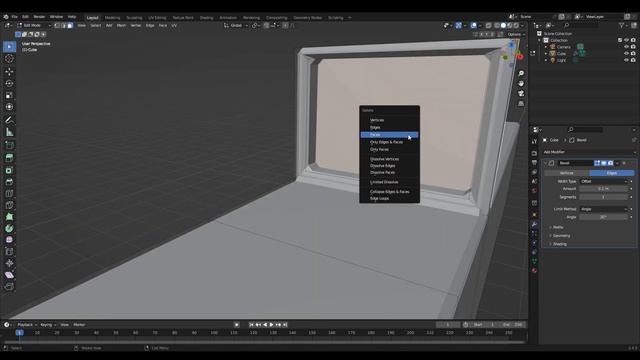Select the Spin tool
The width and height of the screenshot is (640, 360).
(9, 228)
